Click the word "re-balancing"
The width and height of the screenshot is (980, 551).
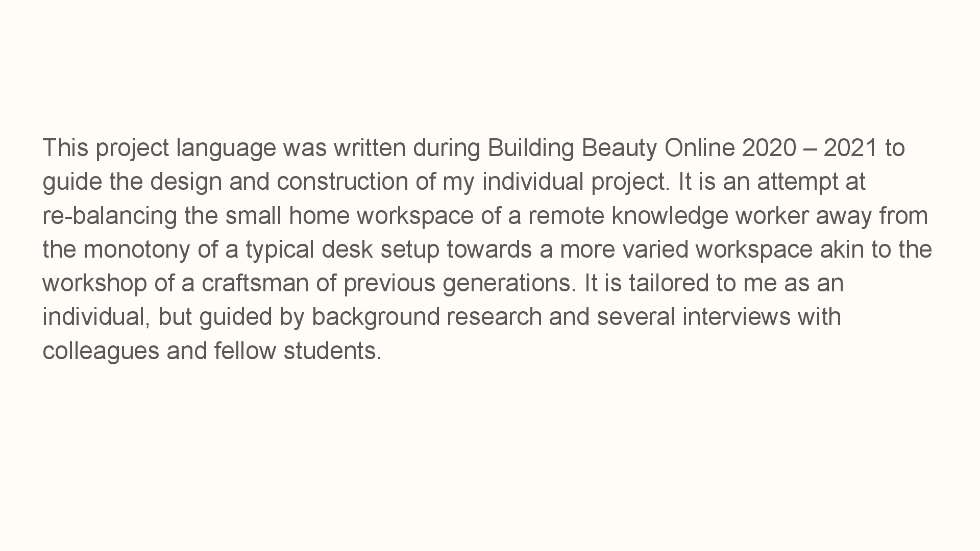pos(110,216)
